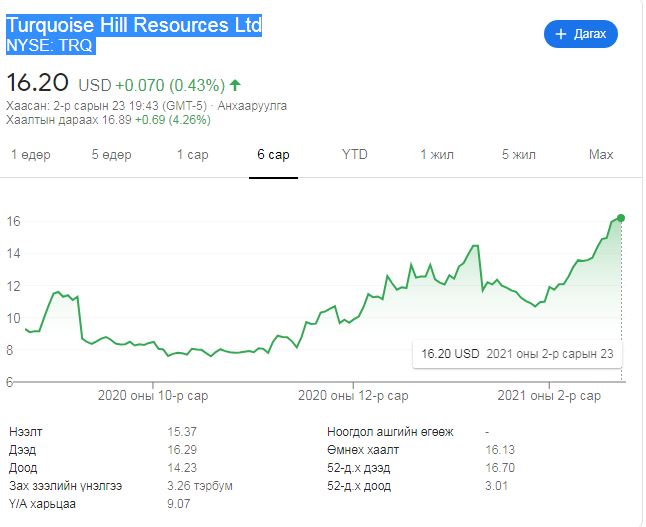The width and height of the screenshot is (646, 527).
Task: Click the 52-д.х дээд value 16.70
Action: 500,468
